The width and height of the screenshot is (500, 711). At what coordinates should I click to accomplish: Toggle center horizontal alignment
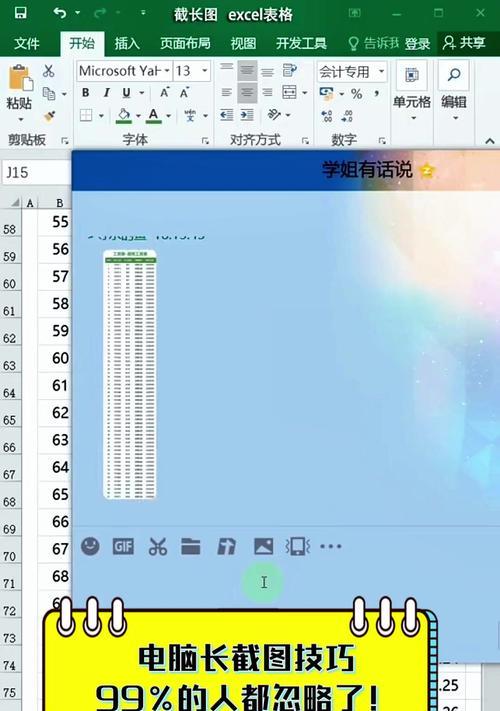click(x=247, y=93)
